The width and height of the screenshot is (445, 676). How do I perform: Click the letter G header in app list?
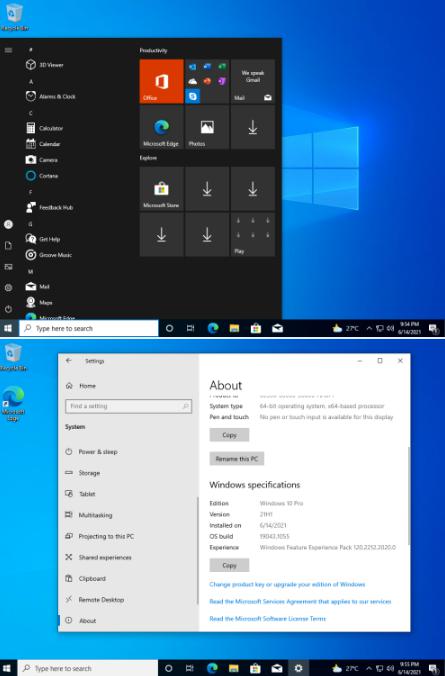[31, 224]
